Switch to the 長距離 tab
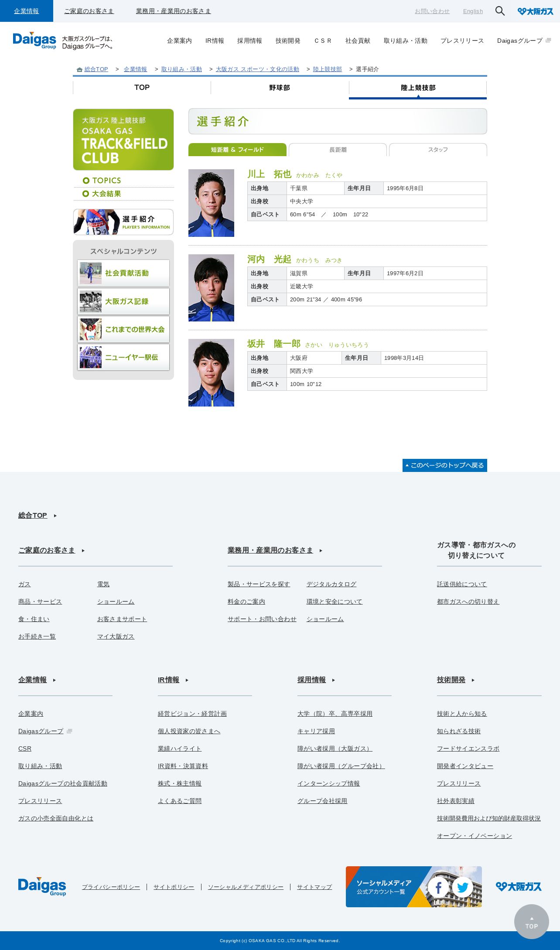 [338, 150]
